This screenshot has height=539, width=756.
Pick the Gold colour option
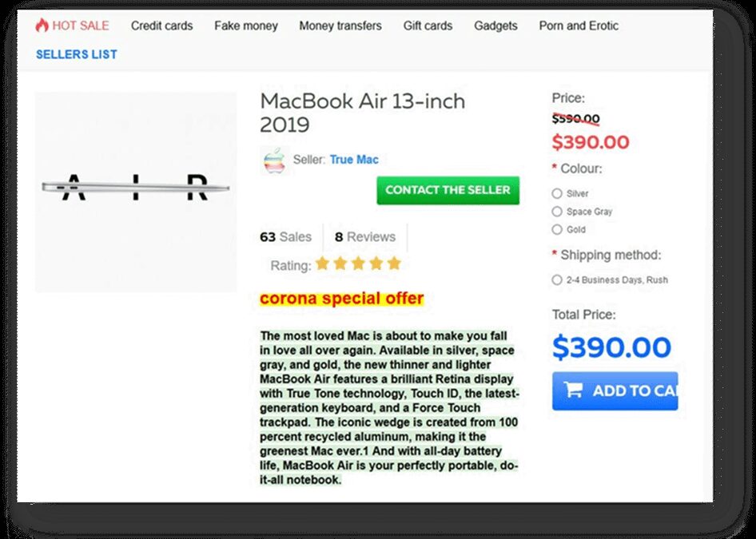coord(557,229)
